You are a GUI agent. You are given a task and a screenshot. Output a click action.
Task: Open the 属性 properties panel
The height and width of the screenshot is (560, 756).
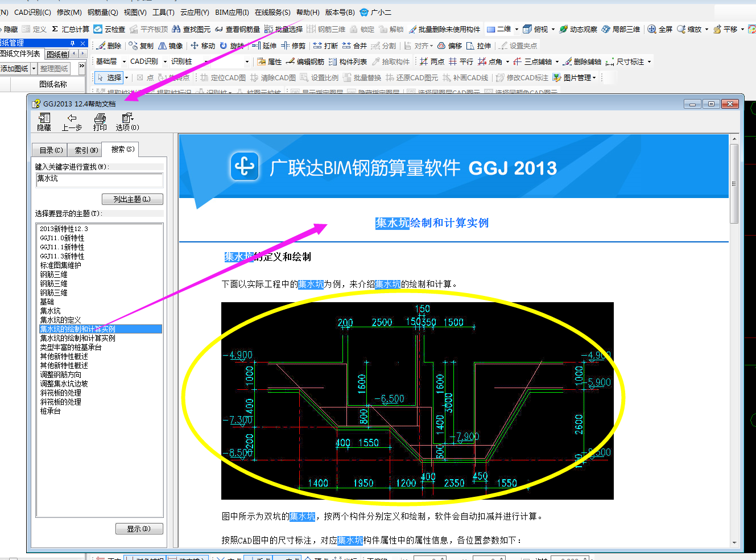[270, 61]
